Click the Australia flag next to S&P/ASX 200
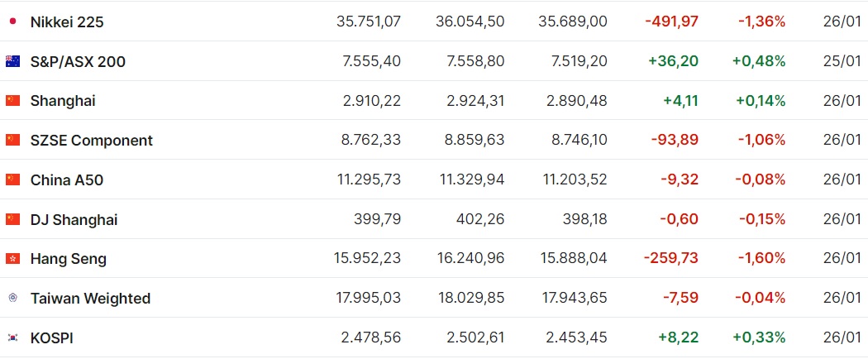Viewport: 868px width, 359px height. coord(12,61)
